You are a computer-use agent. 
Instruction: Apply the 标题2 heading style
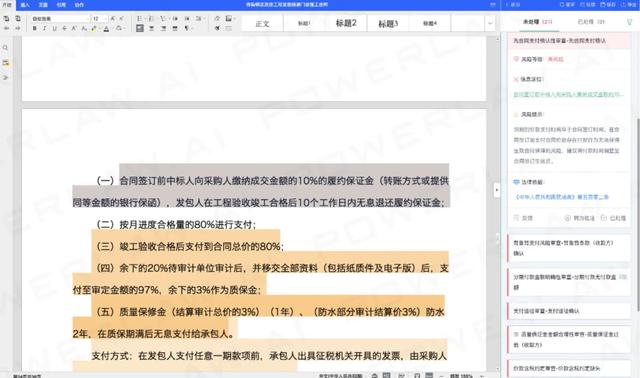click(346, 23)
